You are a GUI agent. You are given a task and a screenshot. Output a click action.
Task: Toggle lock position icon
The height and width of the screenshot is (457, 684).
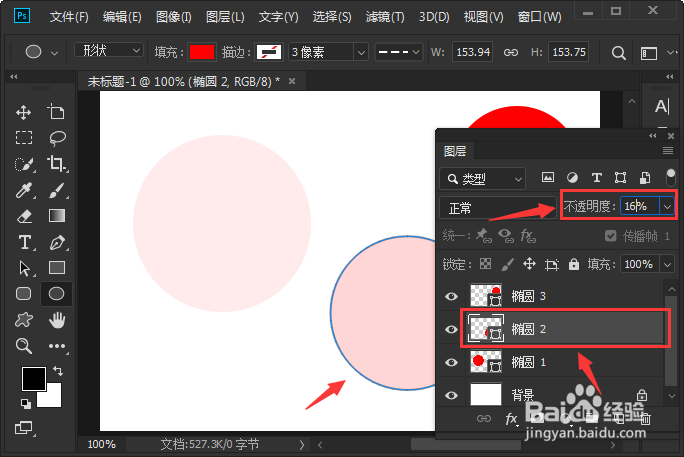(529, 264)
